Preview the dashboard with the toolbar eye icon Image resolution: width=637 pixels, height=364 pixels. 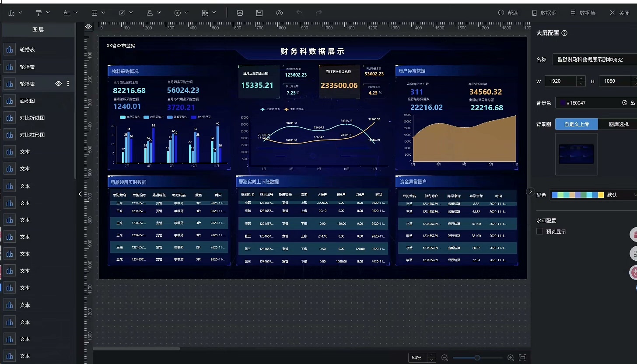tap(280, 13)
